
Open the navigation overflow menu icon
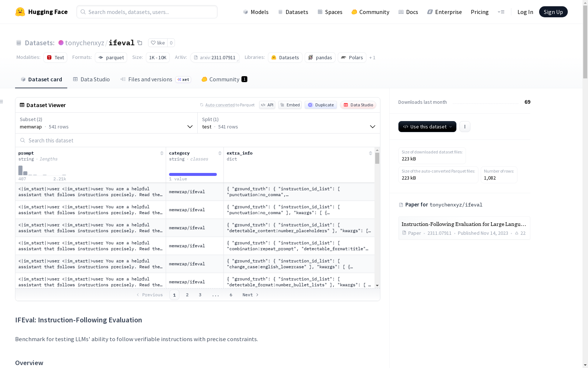click(x=501, y=12)
